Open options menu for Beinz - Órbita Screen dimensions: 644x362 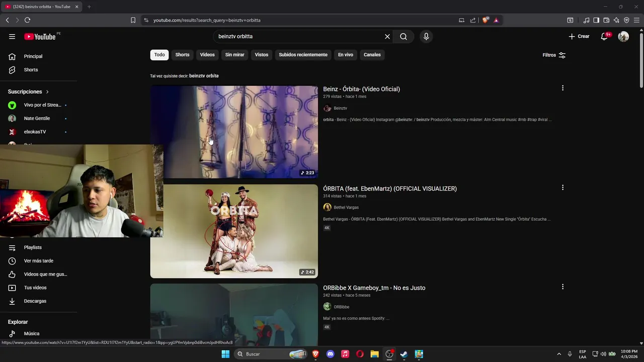point(562,88)
